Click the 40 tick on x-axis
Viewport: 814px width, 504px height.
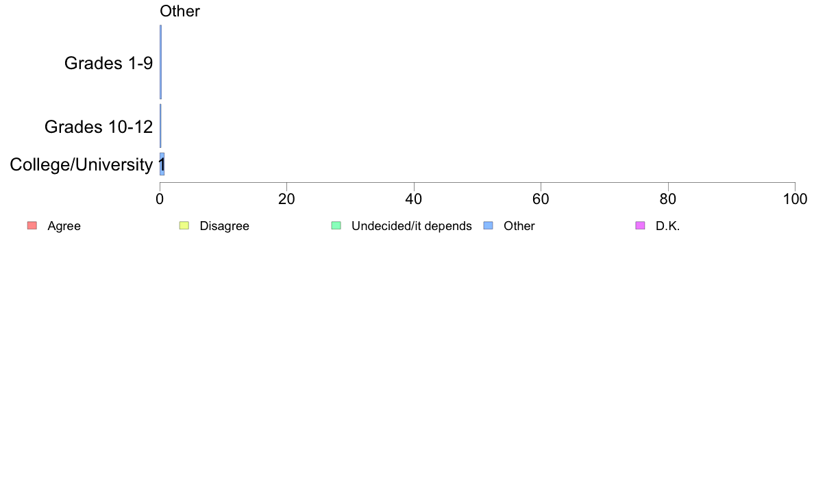tap(414, 199)
